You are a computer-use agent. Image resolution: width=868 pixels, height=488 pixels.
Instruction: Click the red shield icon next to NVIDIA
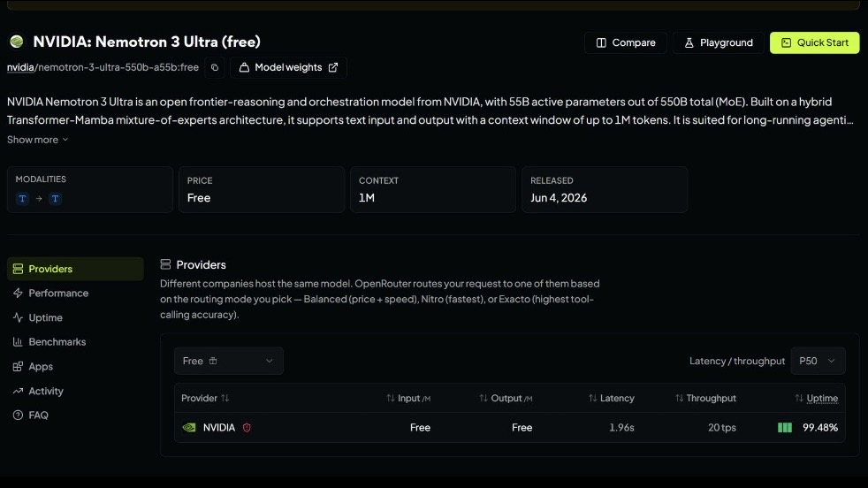(247, 428)
